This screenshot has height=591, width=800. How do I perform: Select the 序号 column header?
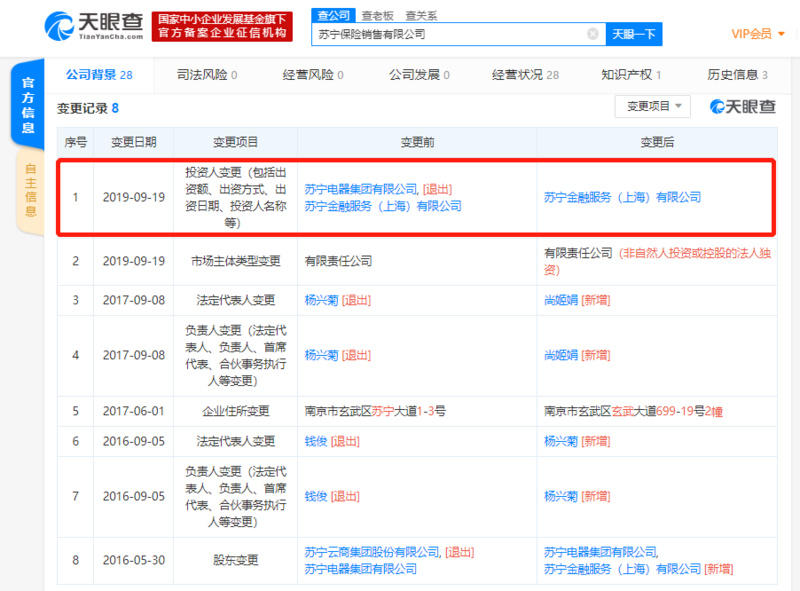(x=76, y=142)
